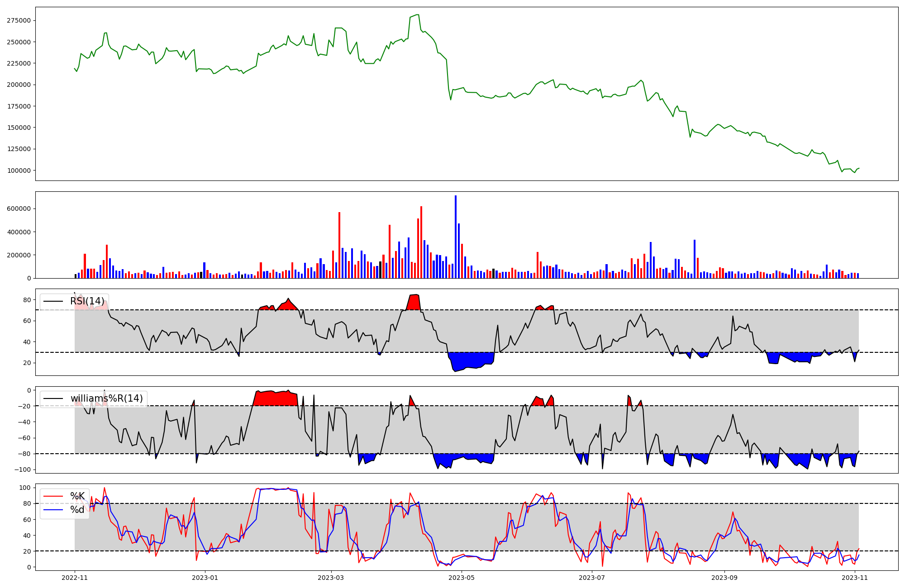Click the williams%R(14) legend label
The height and width of the screenshot is (588, 905).
click(x=106, y=398)
